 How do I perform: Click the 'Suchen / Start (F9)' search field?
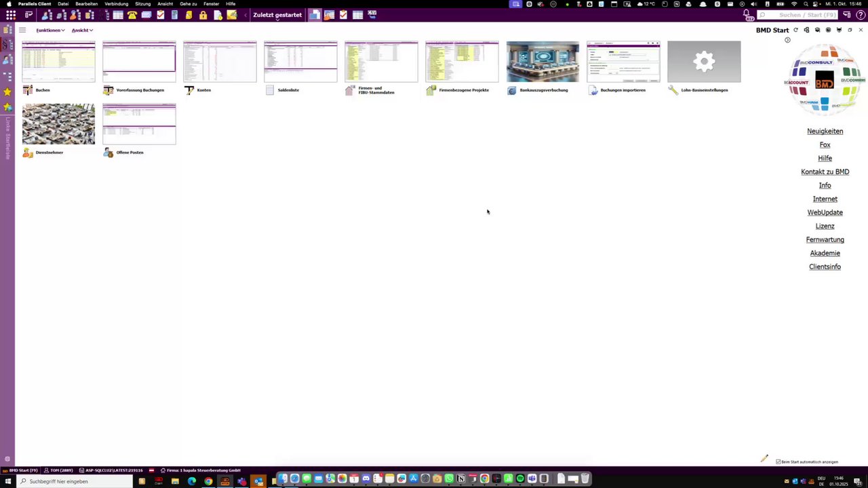tap(797, 15)
